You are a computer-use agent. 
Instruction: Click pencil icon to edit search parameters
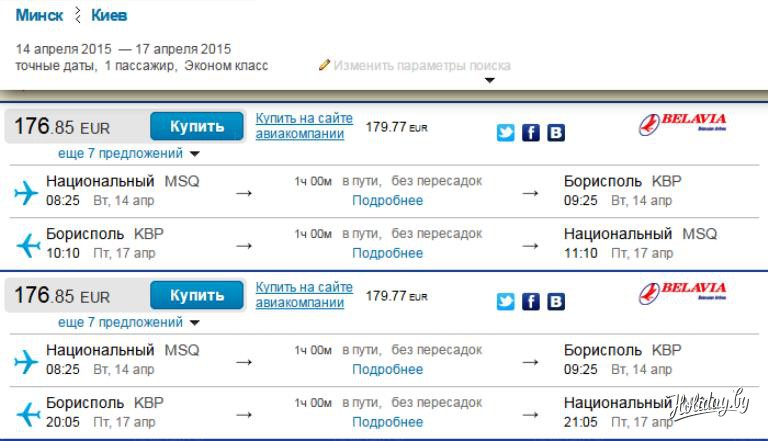[x=324, y=65]
